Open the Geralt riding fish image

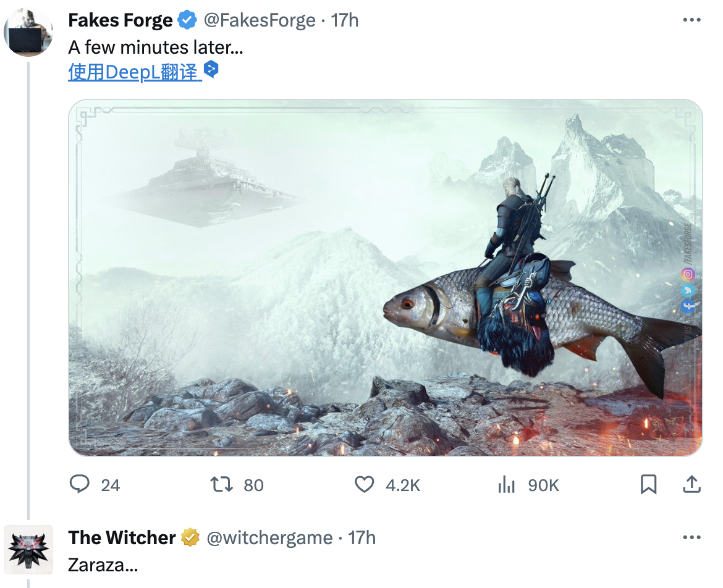[386, 278]
